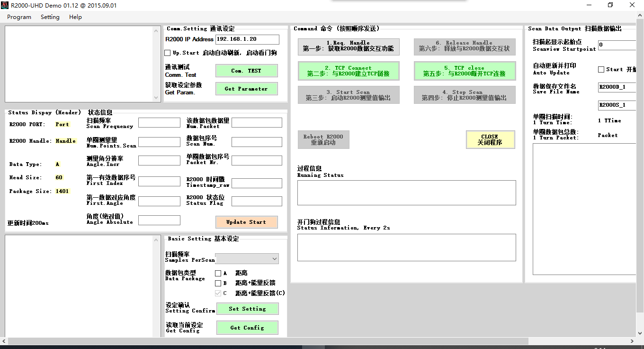Click the Scan Frequency field
Screen dimensions: 644x349
159,122
